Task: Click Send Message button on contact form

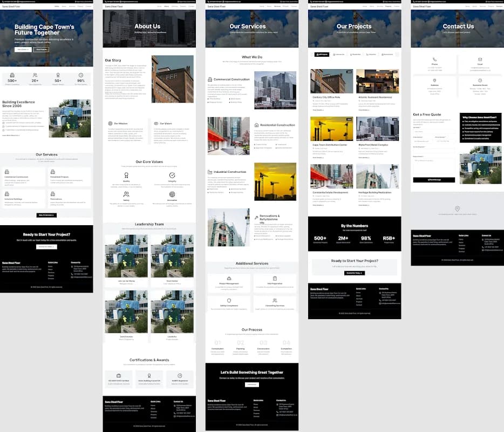Action: (x=434, y=180)
